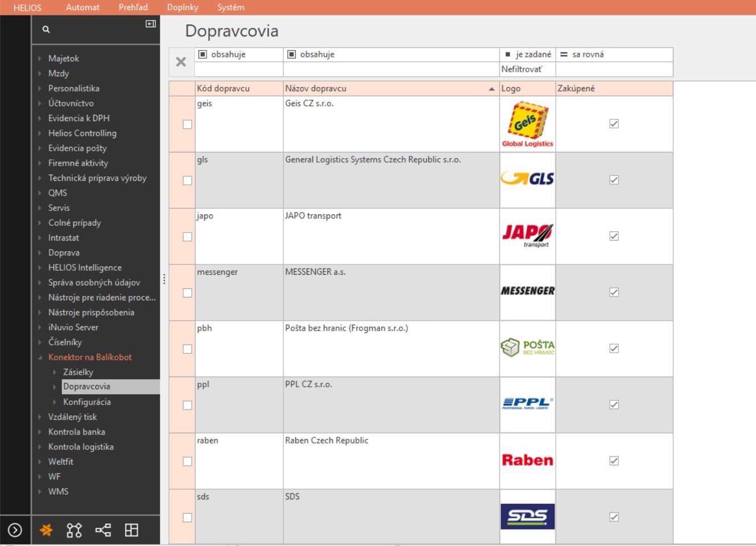Select the raben row checkbox
This screenshot has width=756, height=546.
pyautogui.click(x=187, y=461)
